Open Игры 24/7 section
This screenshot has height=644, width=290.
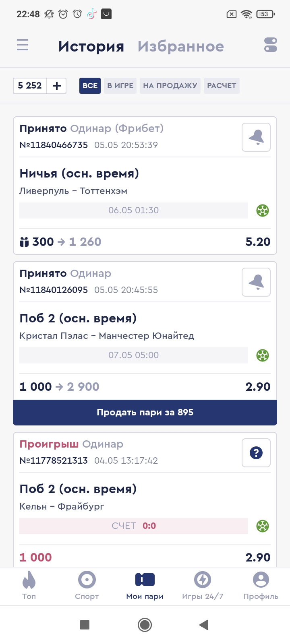coord(203,586)
